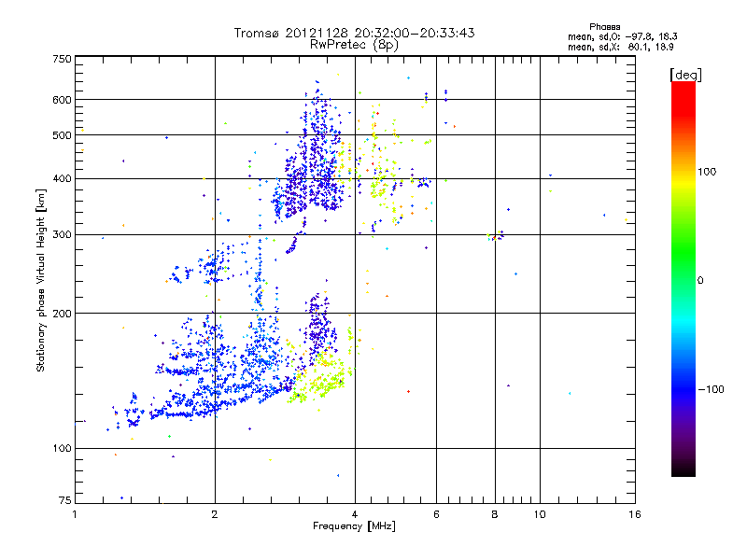The height and width of the screenshot is (560, 747).
Task: Click the isolated red data point near 5 MHz
Action: 409,391
